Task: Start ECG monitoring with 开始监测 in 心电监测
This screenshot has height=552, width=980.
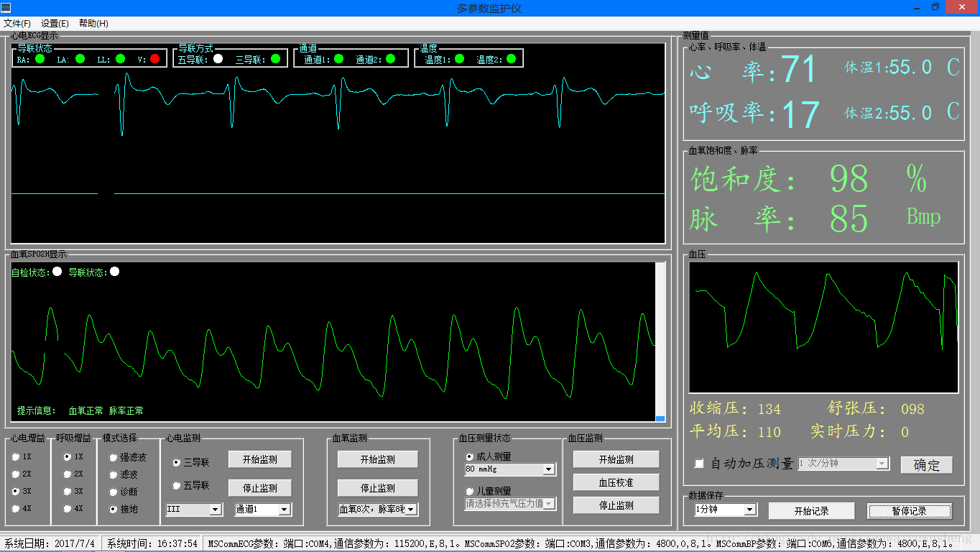Action: coord(260,459)
